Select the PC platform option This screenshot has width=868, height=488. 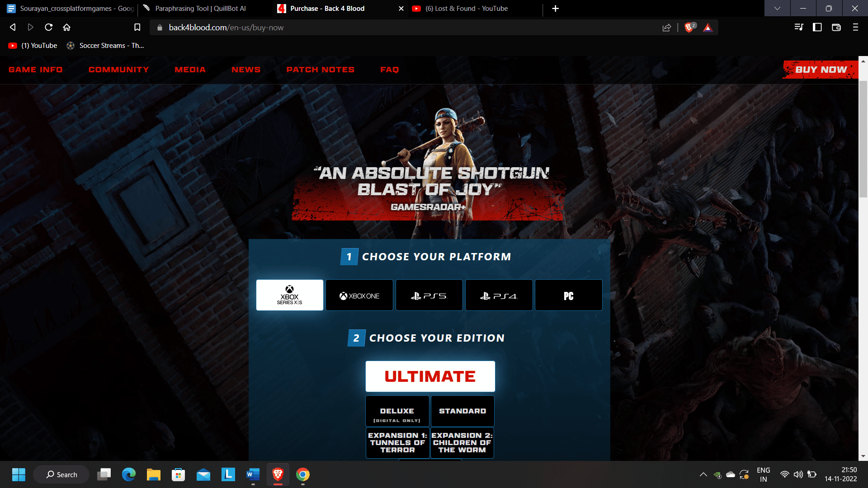tap(568, 295)
